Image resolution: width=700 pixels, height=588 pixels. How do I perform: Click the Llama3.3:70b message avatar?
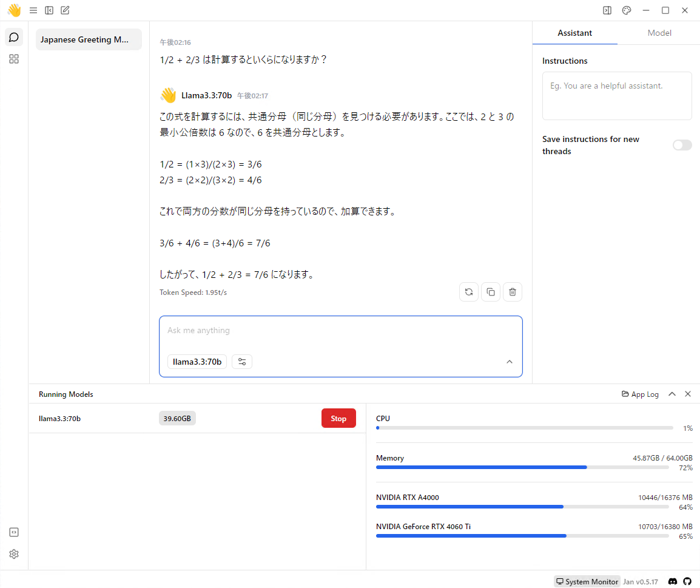(168, 95)
